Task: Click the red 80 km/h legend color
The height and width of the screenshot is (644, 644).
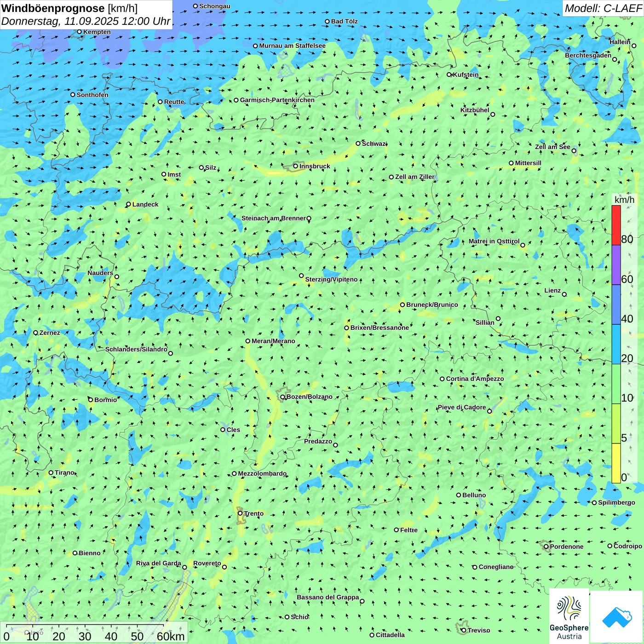Action: tap(616, 225)
